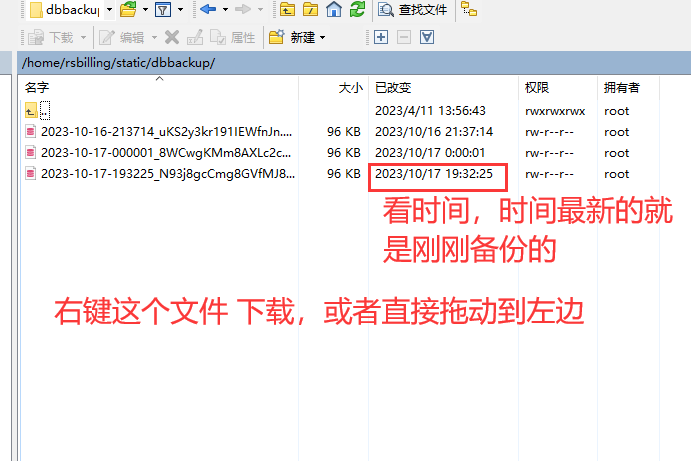Viewport: 691px width, 461px height.
Task: Go back with the blue arrow
Action: (207, 11)
